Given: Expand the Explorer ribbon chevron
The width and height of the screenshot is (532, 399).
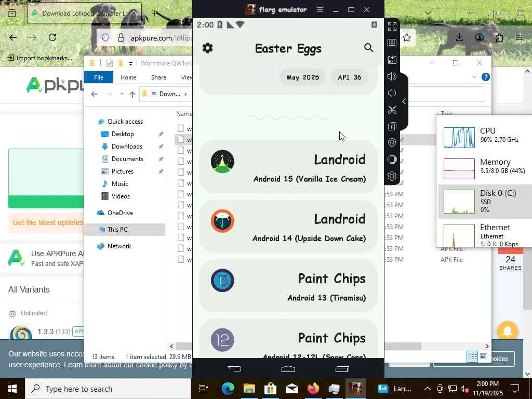Looking at the screenshot, I should pyautogui.click(x=474, y=77).
